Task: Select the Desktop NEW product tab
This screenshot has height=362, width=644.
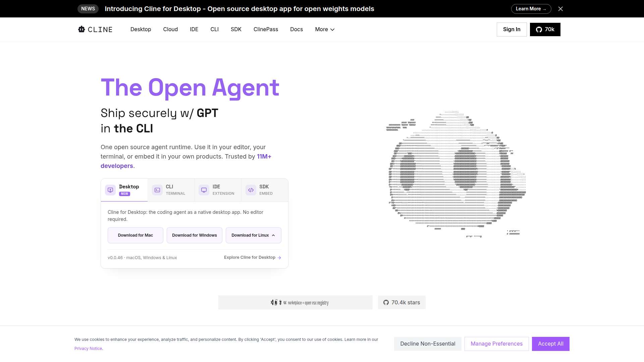Action: (x=124, y=190)
